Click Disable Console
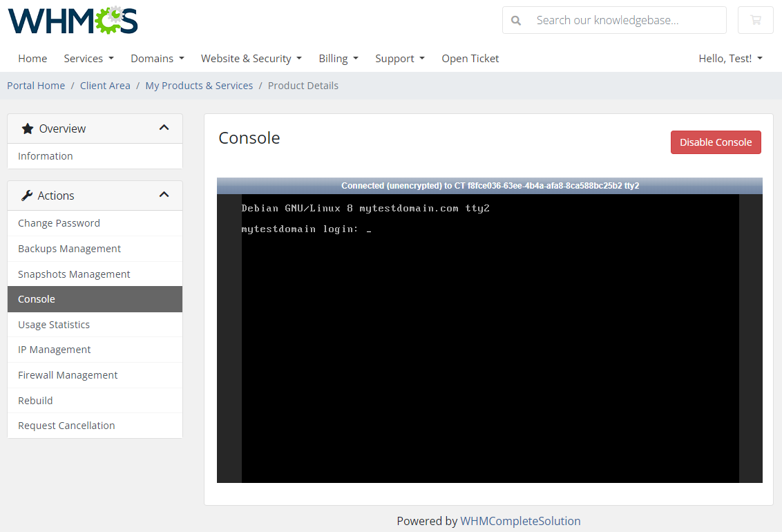782x532 pixels. 716,142
